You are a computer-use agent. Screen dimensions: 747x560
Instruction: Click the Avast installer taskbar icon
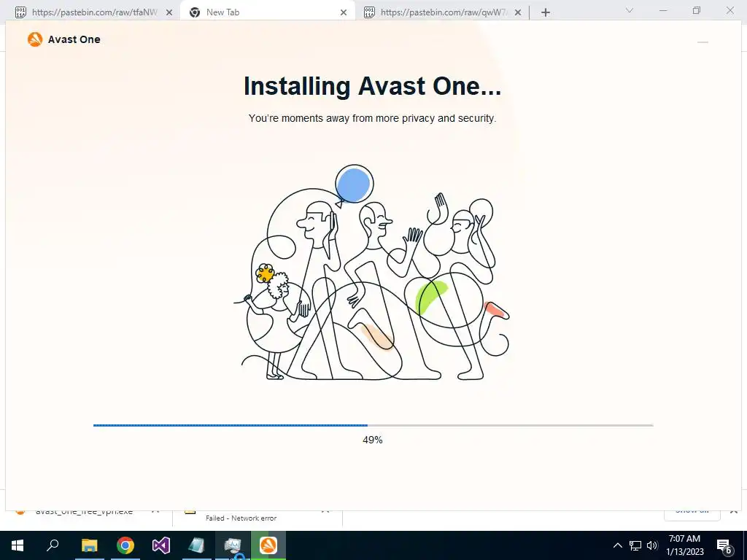(x=268, y=545)
